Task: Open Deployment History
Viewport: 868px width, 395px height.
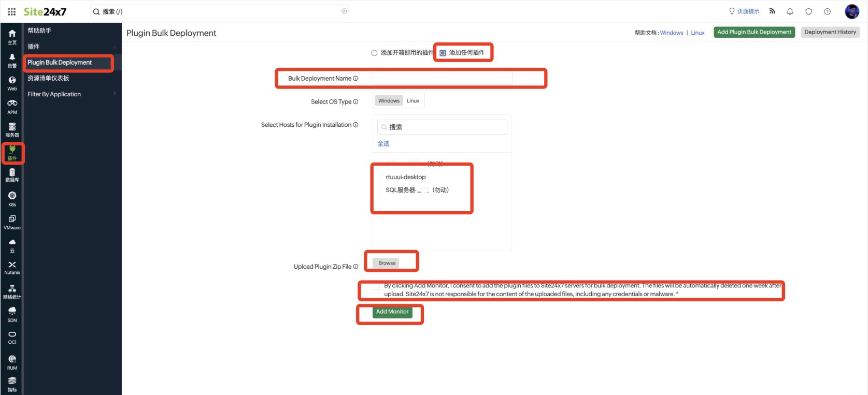Action: coord(830,32)
